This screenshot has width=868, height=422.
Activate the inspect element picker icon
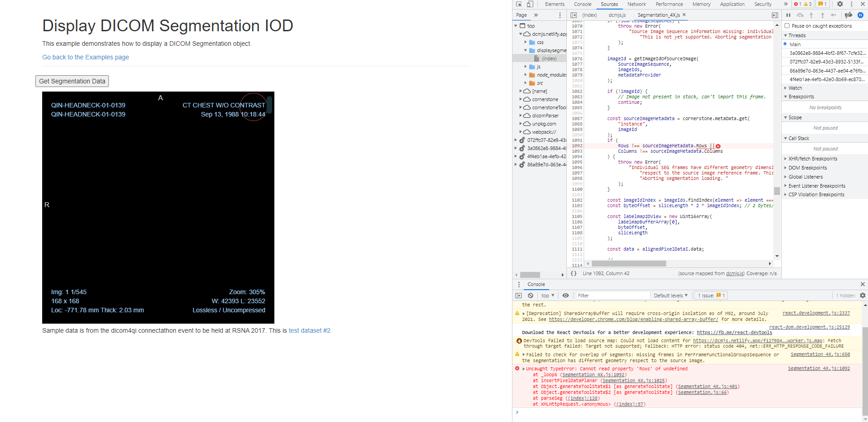coord(519,4)
